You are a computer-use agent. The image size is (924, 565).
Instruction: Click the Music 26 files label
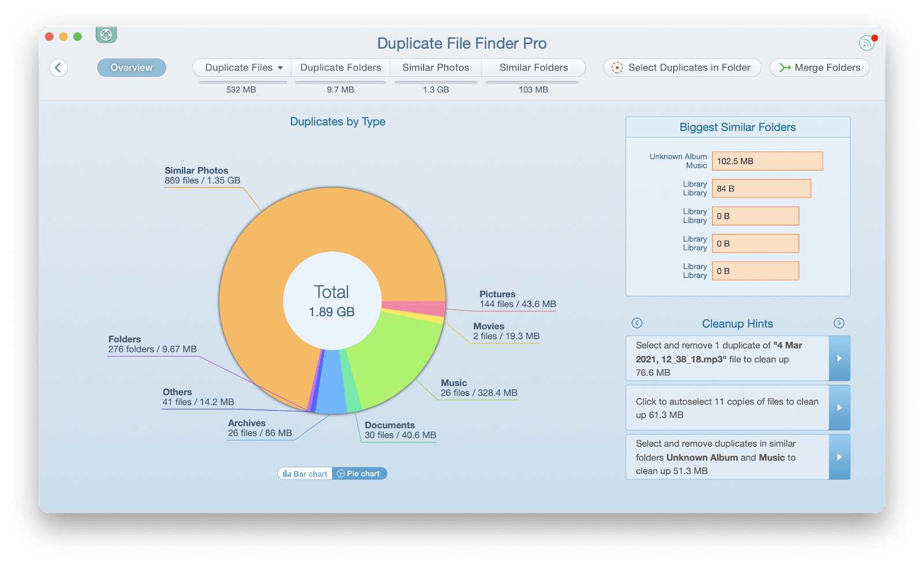479,388
